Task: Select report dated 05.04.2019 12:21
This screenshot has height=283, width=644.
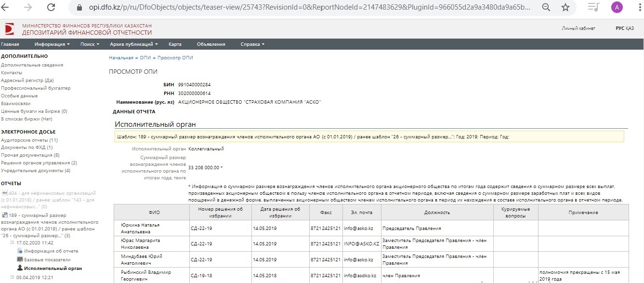Action: (x=35, y=277)
